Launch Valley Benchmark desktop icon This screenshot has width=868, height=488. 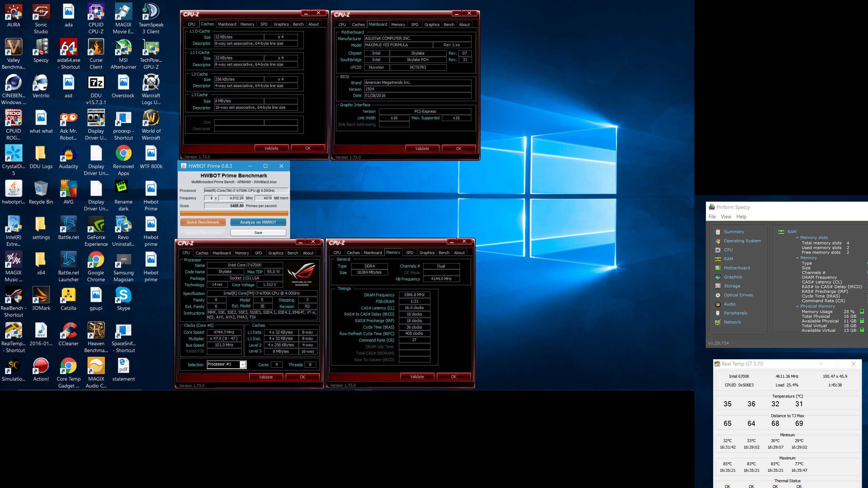click(13, 54)
